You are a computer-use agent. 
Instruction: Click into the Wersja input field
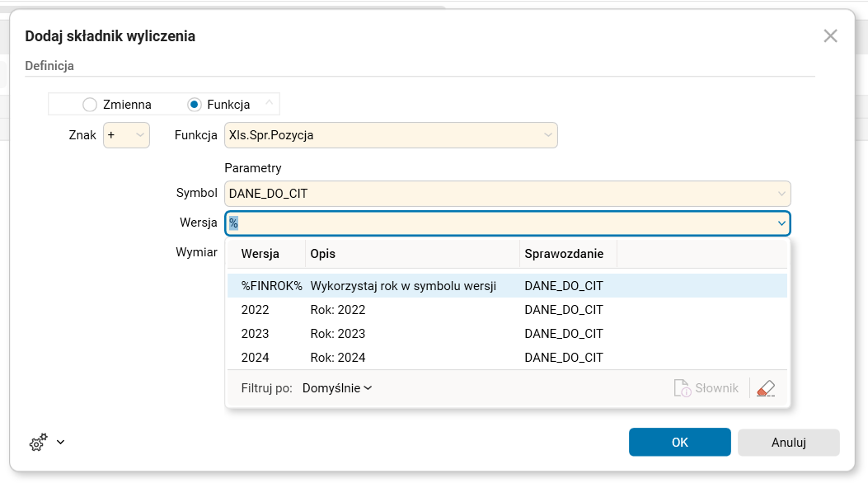coord(495,223)
